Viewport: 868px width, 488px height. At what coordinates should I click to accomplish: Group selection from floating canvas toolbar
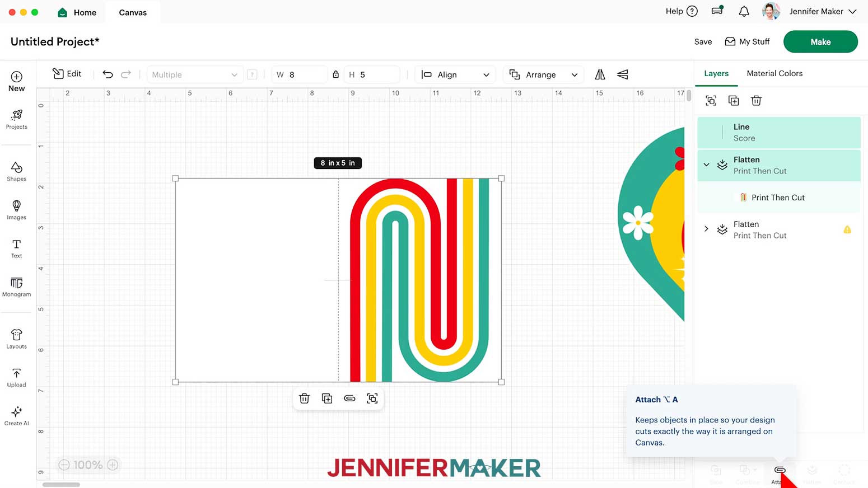pyautogui.click(x=372, y=398)
